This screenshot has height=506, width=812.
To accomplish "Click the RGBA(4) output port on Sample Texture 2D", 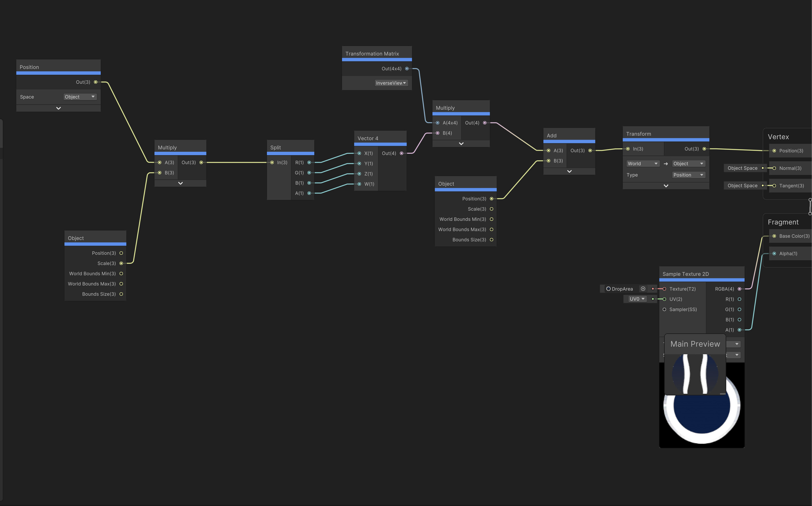I will click(x=740, y=289).
